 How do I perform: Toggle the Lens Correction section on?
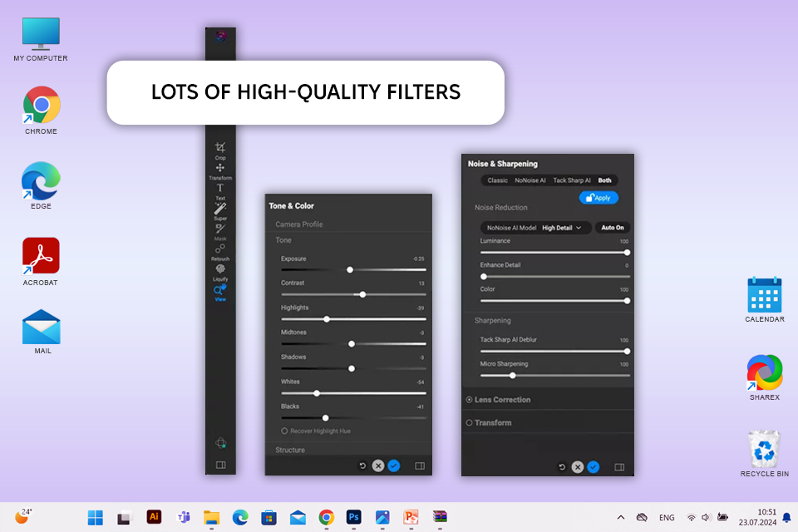470,400
